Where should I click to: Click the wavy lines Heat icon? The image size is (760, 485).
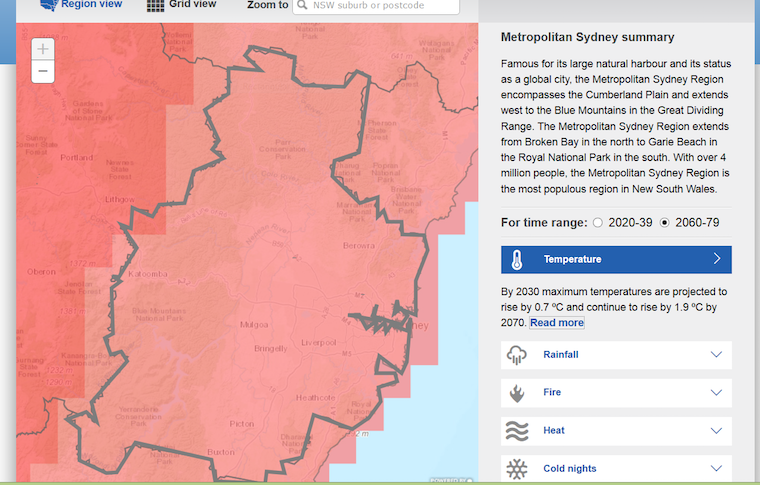tap(517, 431)
